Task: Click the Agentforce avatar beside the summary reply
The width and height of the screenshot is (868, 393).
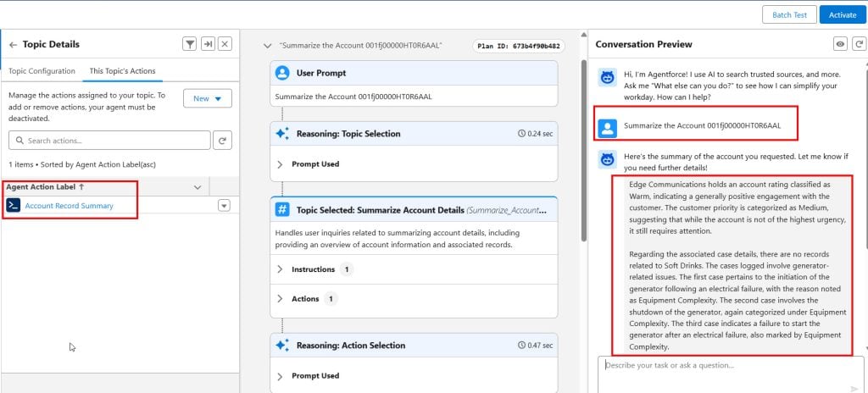Action: 608,160
